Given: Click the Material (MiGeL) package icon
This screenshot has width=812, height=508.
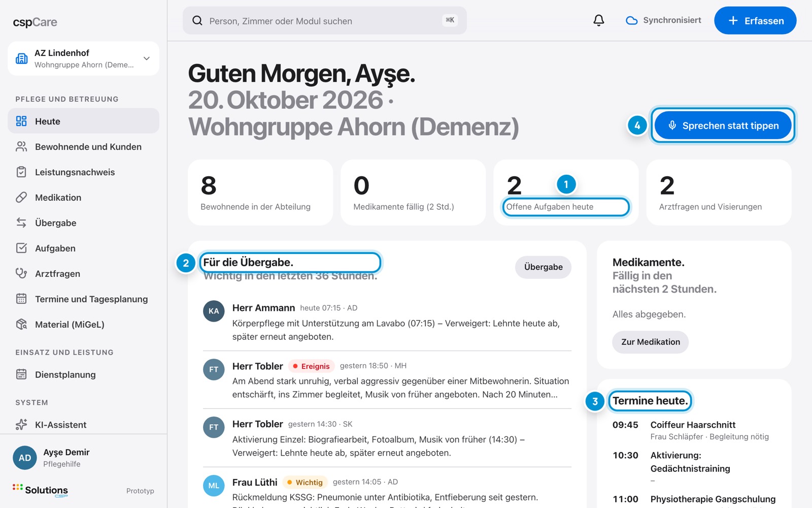Looking at the screenshot, I should [21, 324].
